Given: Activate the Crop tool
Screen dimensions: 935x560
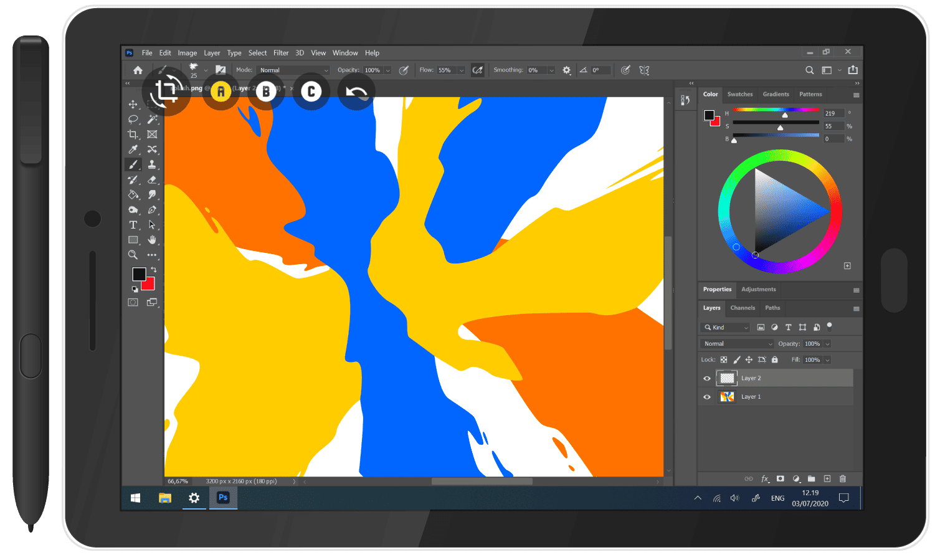Looking at the screenshot, I should (133, 134).
